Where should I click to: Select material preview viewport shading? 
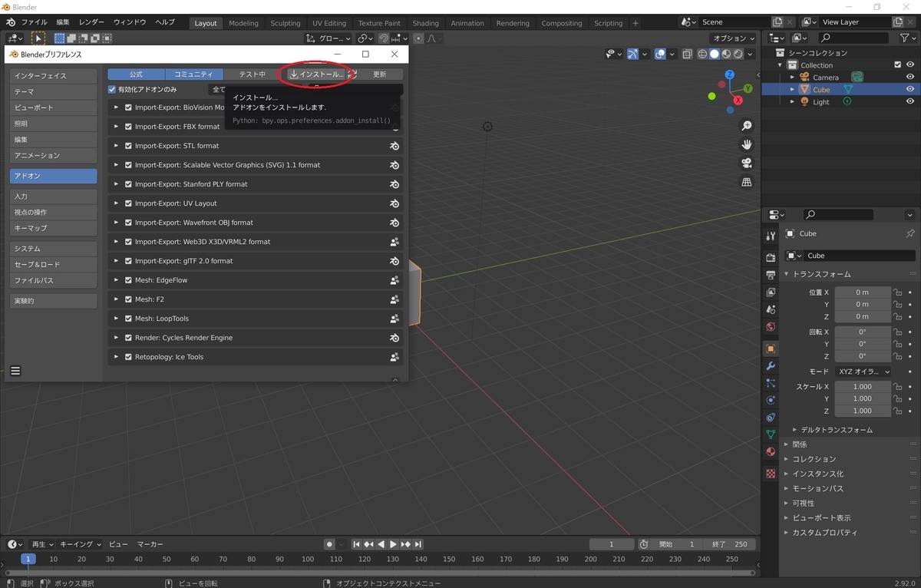click(726, 54)
